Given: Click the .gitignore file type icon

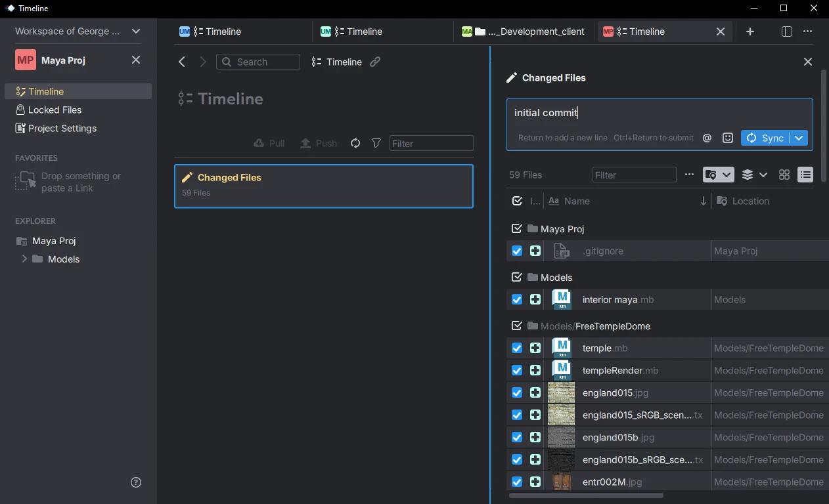Looking at the screenshot, I should pos(562,251).
